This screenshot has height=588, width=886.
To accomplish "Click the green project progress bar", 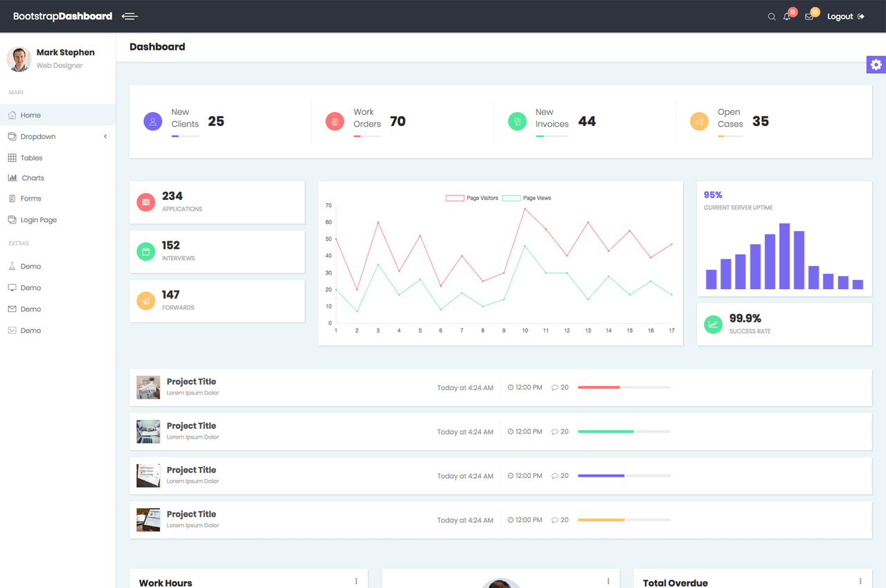I will click(x=624, y=432).
